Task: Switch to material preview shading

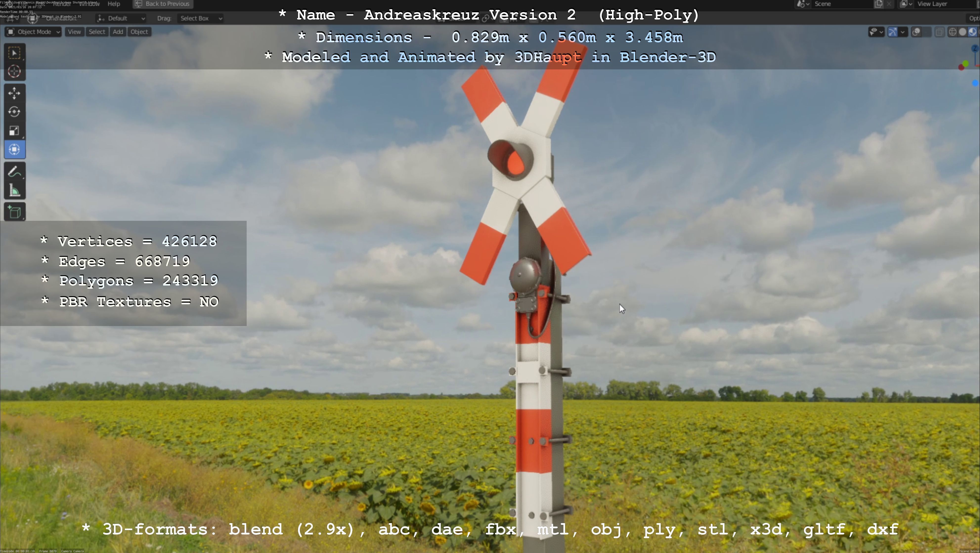Action: pos(972,32)
